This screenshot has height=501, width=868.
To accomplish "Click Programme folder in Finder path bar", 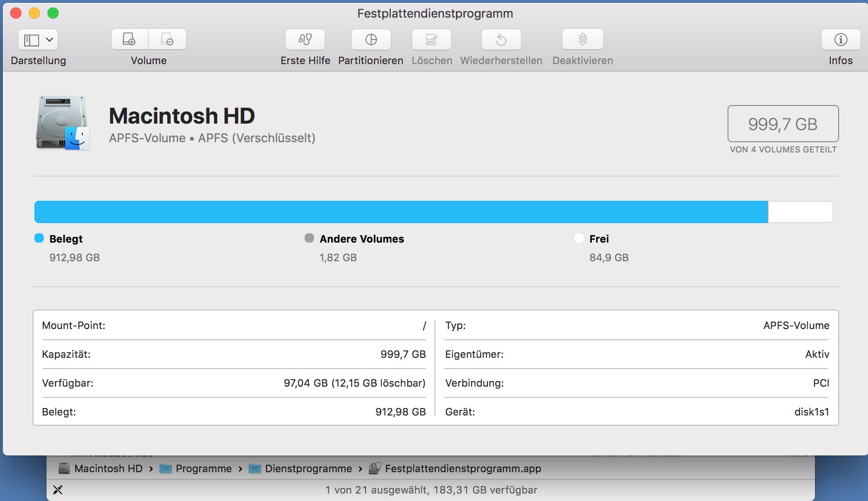I will (195, 468).
